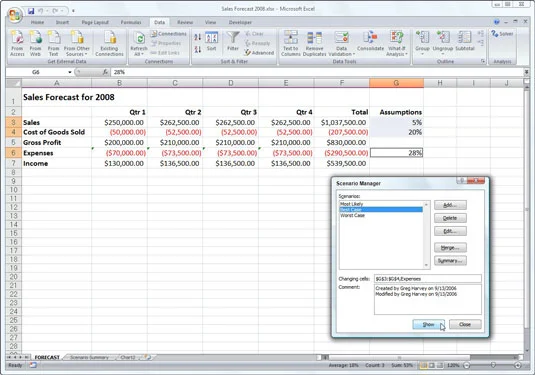
Task: Click Remove Duplicates
Action: pyautogui.click(x=315, y=43)
